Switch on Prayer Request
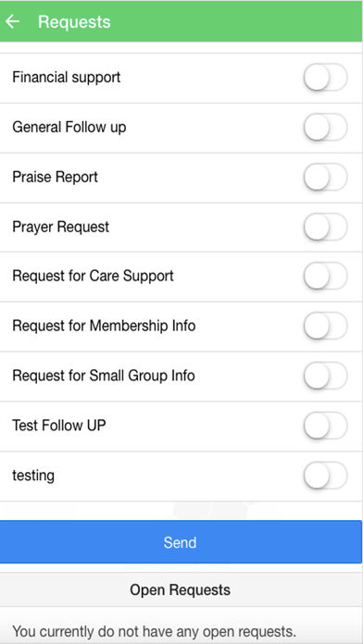The height and width of the screenshot is (644, 363). point(325,227)
